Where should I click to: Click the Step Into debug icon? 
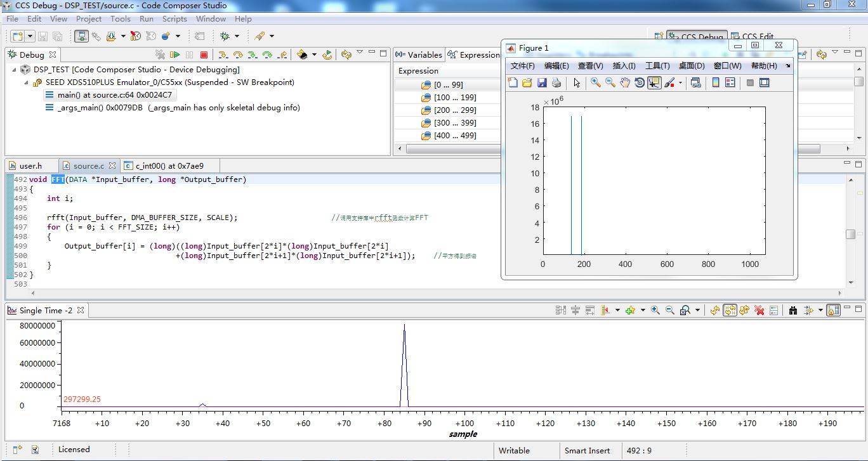(223, 55)
